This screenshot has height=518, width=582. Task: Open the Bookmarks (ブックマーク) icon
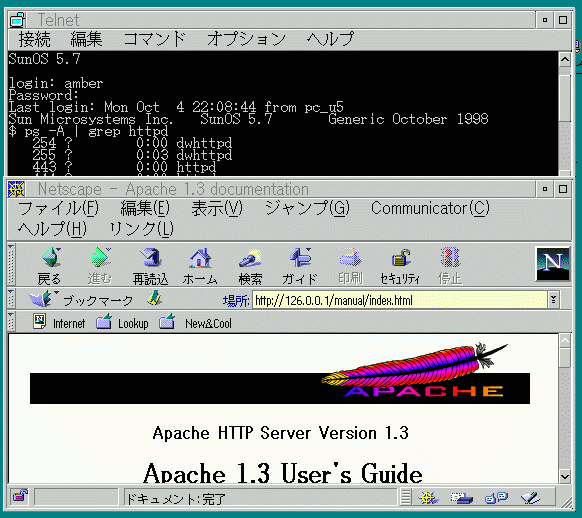point(81,299)
